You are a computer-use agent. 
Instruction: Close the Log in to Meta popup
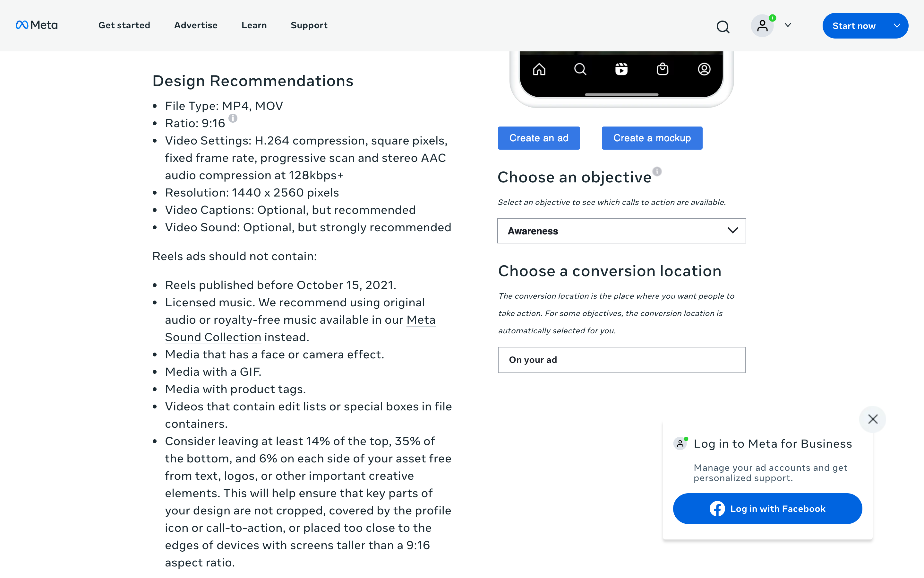(872, 419)
